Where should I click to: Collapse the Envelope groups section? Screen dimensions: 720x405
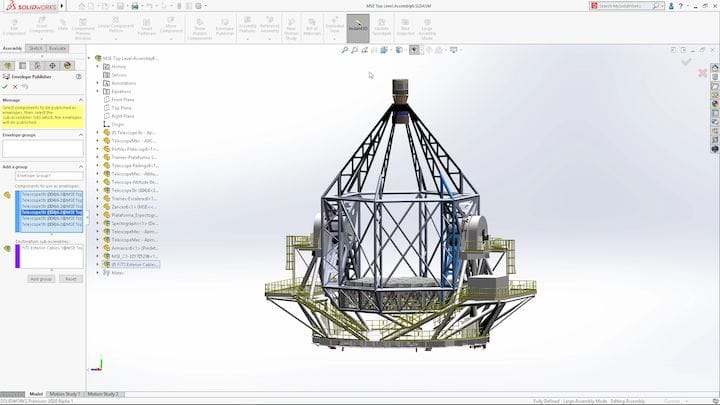click(80, 133)
